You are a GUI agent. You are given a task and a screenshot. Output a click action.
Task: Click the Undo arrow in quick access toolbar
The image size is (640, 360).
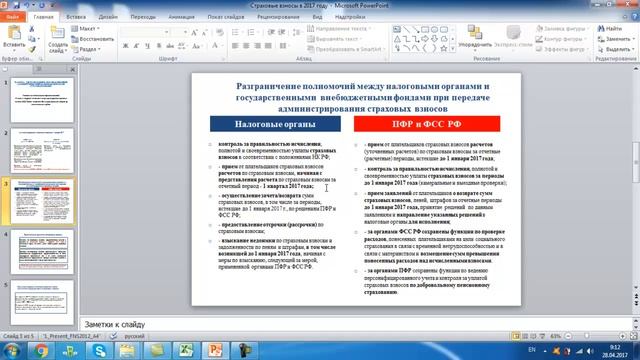(x=27, y=5)
